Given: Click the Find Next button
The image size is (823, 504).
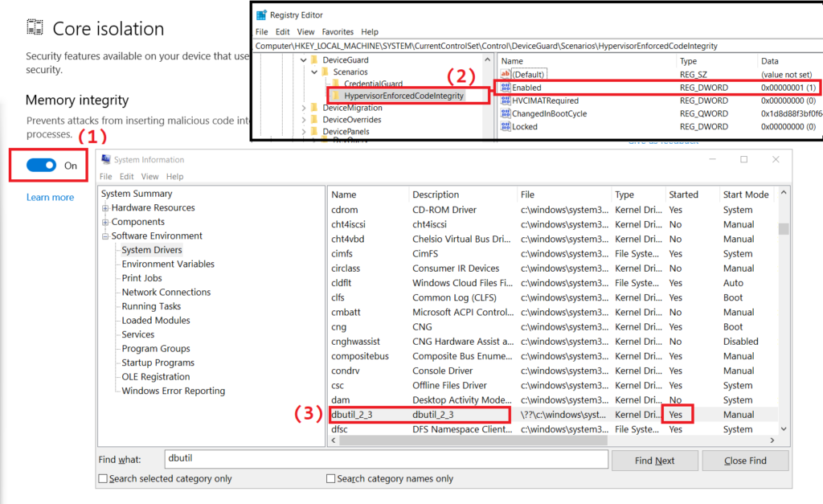Looking at the screenshot, I should pyautogui.click(x=654, y=461).
